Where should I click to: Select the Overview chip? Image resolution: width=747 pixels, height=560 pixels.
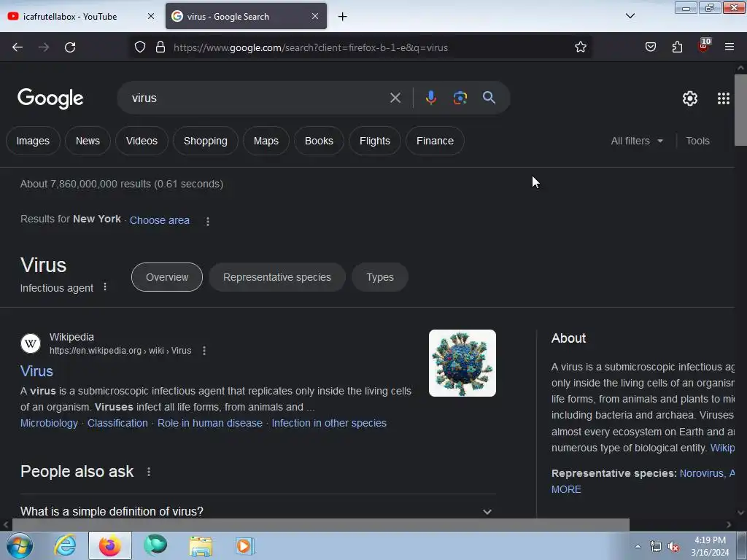point(167,277)
